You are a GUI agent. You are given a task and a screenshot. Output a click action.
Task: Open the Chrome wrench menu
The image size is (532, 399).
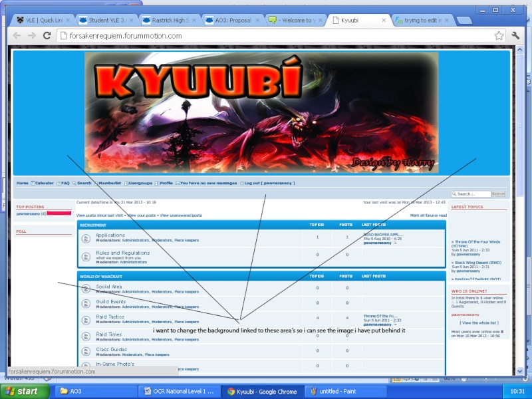515,35
